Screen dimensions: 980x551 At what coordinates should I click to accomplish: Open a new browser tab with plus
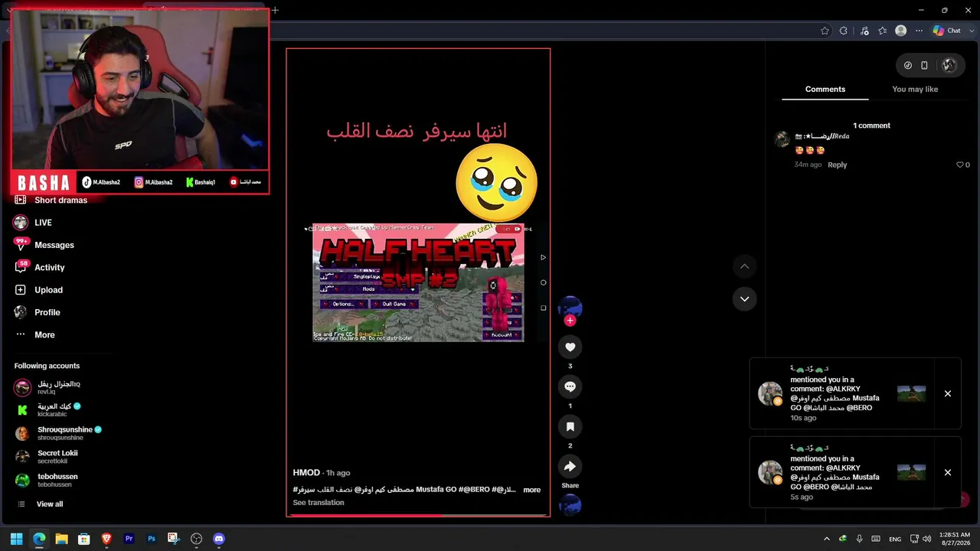point(275,10)
